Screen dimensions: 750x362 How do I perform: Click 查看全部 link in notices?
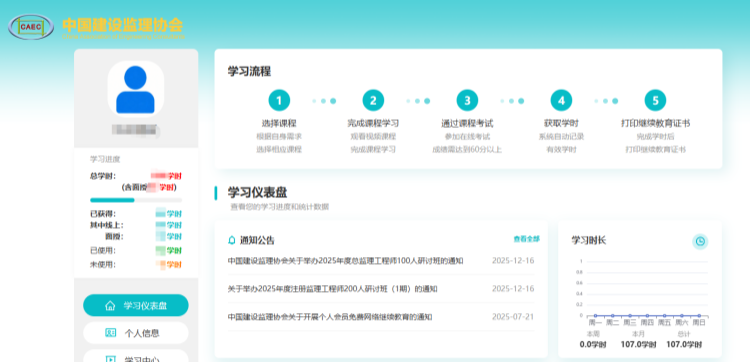(x=527, y=239)
